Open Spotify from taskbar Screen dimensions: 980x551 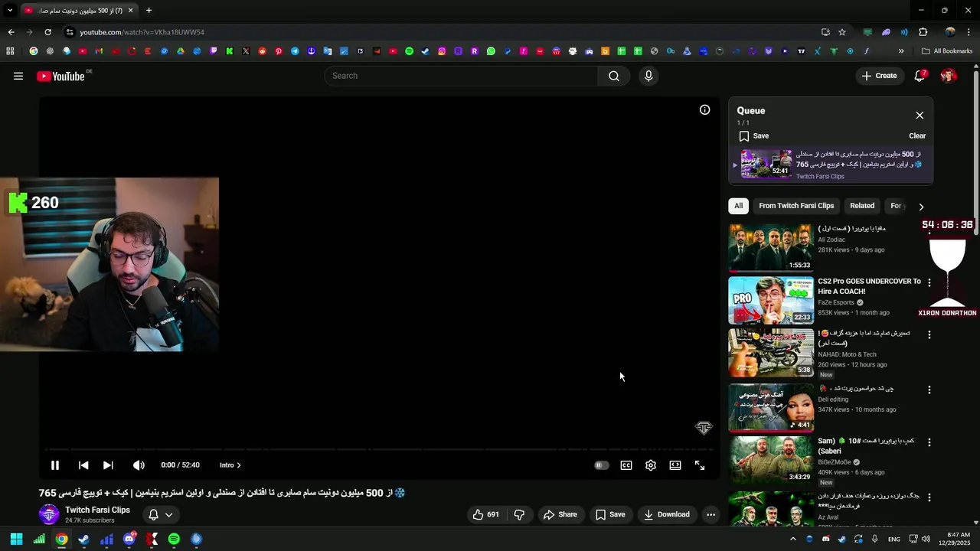(x=174, y=540)
